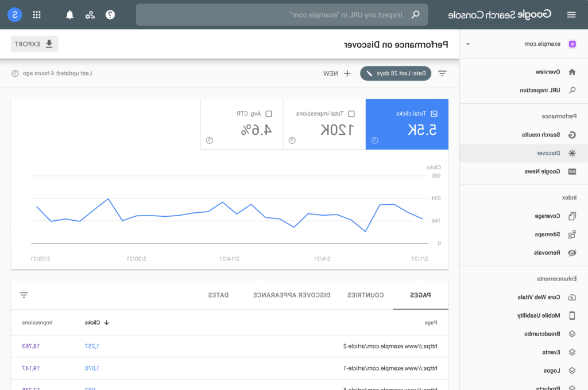Click the EXPORT button
The height and width of the screenshot is (390, 588).
point(34,44)
